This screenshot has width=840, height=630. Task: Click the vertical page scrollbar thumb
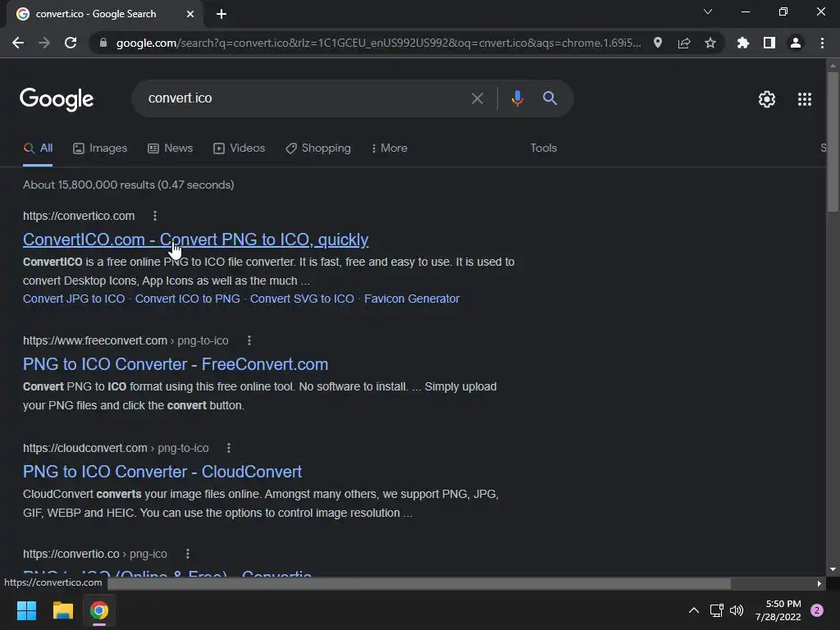pos(833,142)
